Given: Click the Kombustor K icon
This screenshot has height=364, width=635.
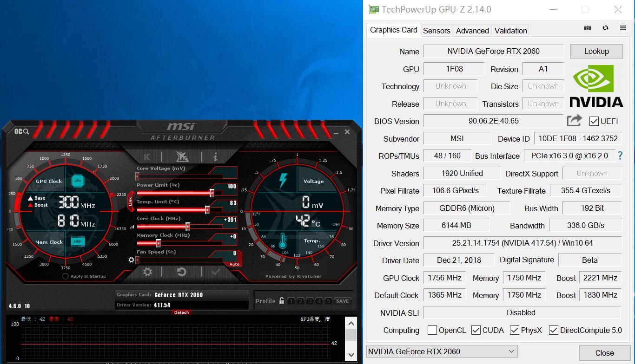Looking at the screenshot, I should [147, 156].
